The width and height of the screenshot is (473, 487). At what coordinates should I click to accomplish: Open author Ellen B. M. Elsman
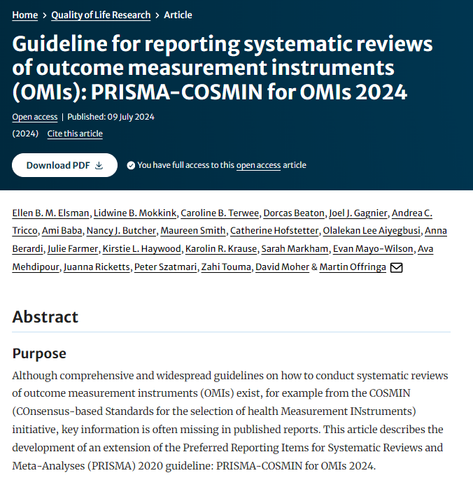tap(51, 213)
